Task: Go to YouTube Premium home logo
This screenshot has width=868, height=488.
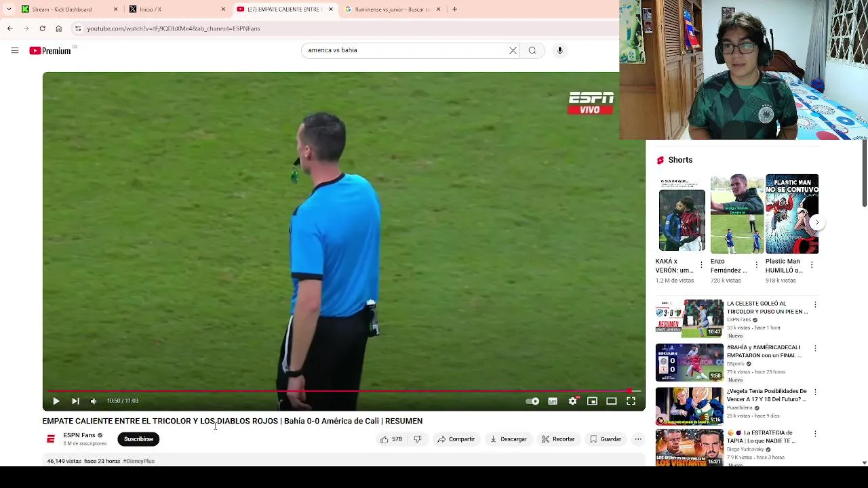Action: [x=50, y=51]
